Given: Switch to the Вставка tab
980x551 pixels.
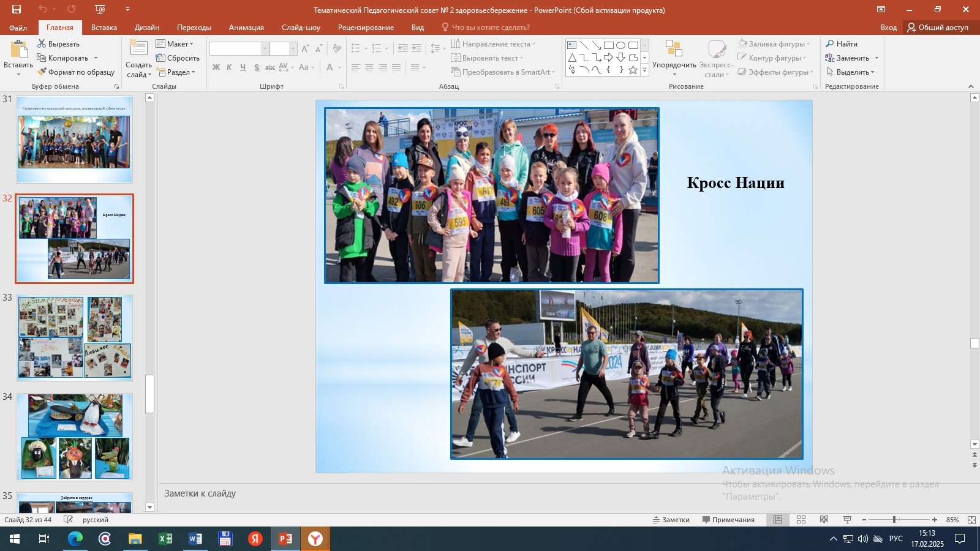Looking at the screenshot, I should (x=104, y=28).
